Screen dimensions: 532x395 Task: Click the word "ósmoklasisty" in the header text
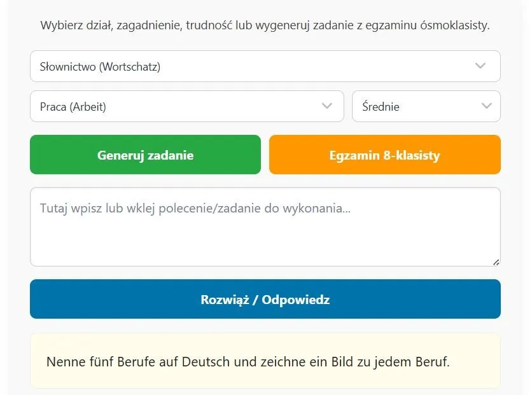point(453,26)
